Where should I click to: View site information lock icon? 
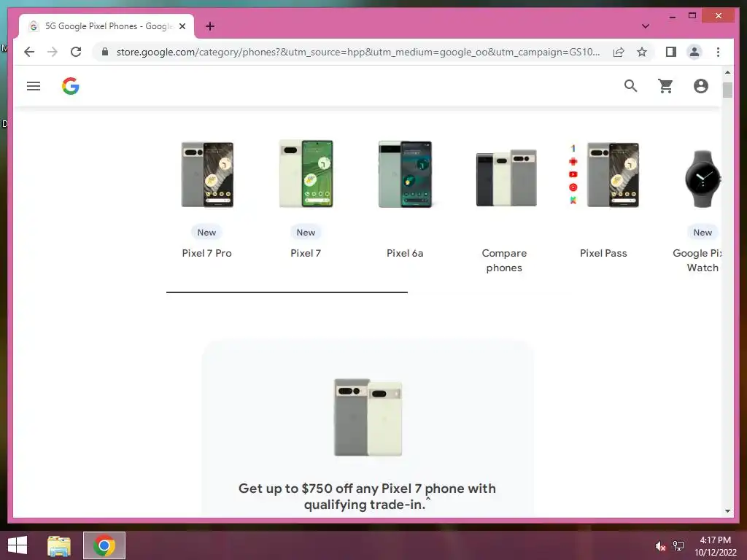coord(105,52)
